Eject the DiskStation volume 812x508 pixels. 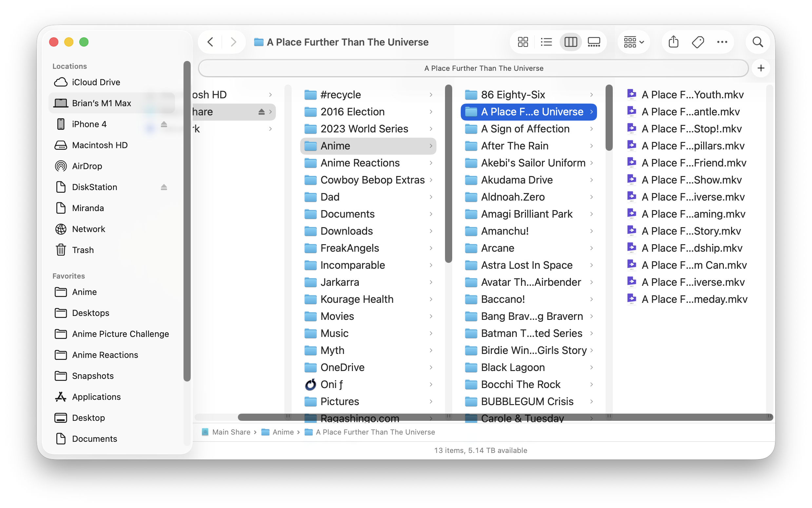[x=164, y=187]
